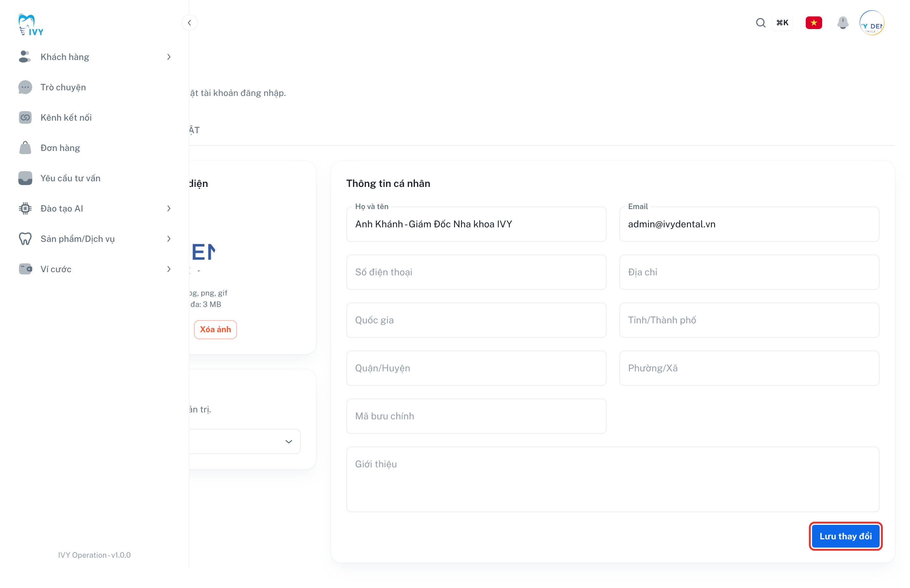Click the Giới thiệu text area
Screen dimensions: 910x588
click(x=613, y=480)
